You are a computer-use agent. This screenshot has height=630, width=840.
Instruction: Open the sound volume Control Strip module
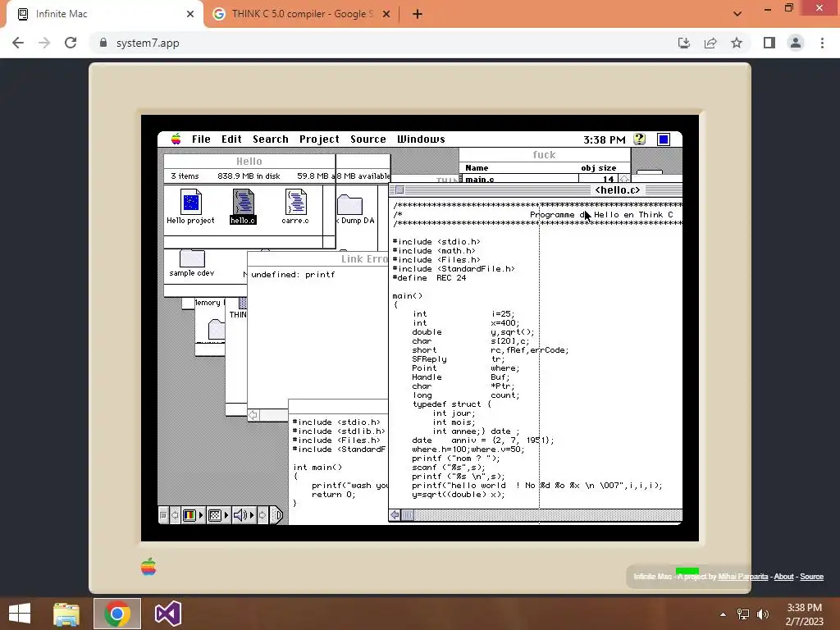click(x=244, y=515)
